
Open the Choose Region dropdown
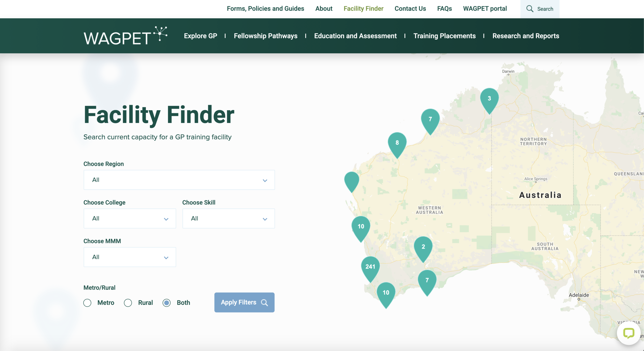(179, 180)
